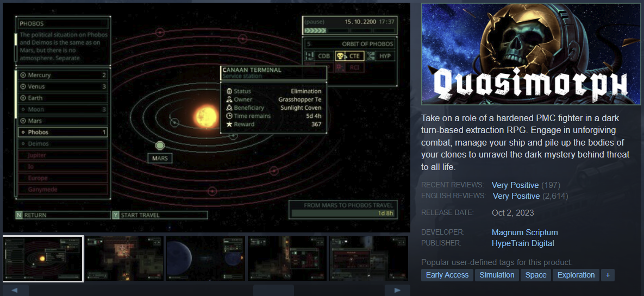
Task: Click Venus in the planet list
Action: click(63, 86)
